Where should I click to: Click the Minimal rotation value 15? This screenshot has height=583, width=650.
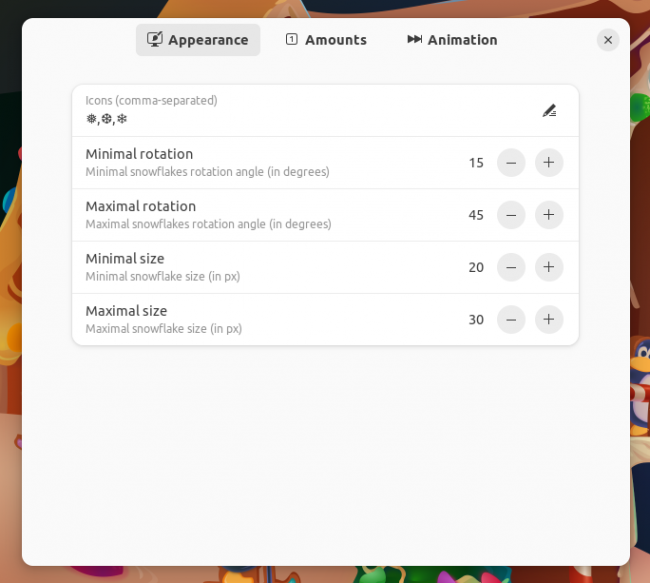point(476,163)
